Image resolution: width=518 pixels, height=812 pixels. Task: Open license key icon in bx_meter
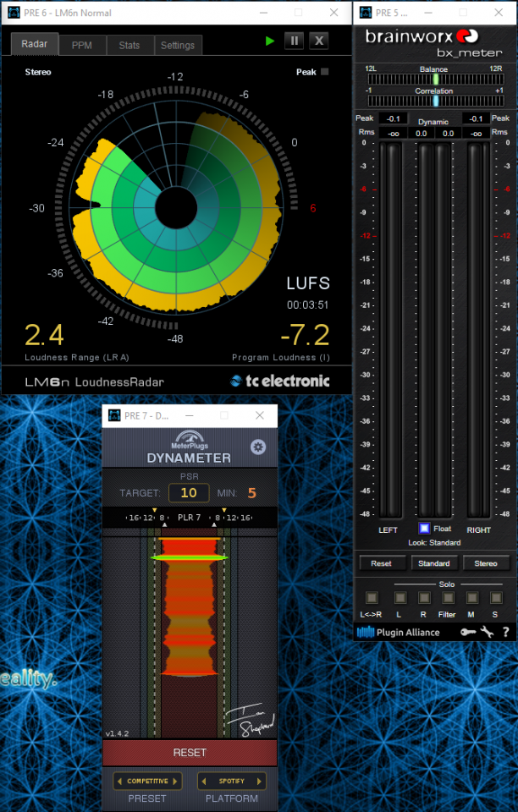pos(468,632)
